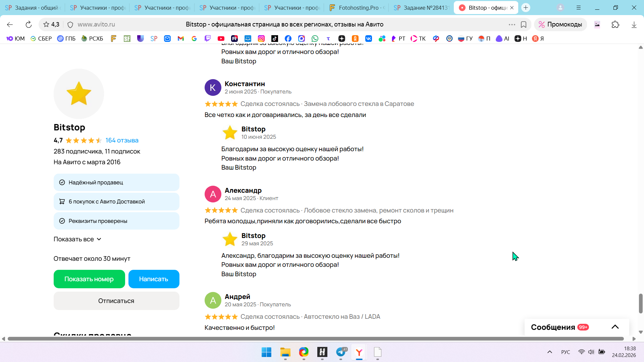644x362 pixels.
Task: Click the Bitstop star avatar
Action: coord(79,94)
